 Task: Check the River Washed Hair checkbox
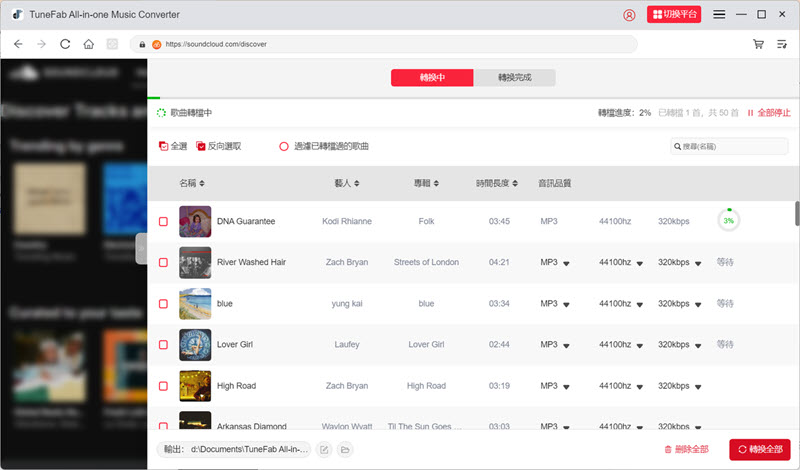tap(163, 262)
